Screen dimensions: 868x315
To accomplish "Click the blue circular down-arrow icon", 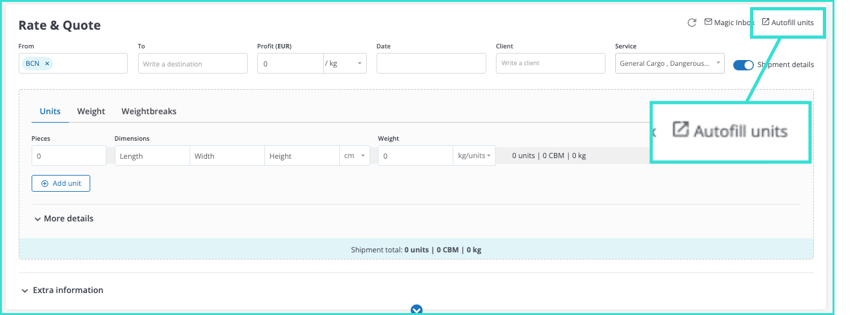I will (417, 310).
